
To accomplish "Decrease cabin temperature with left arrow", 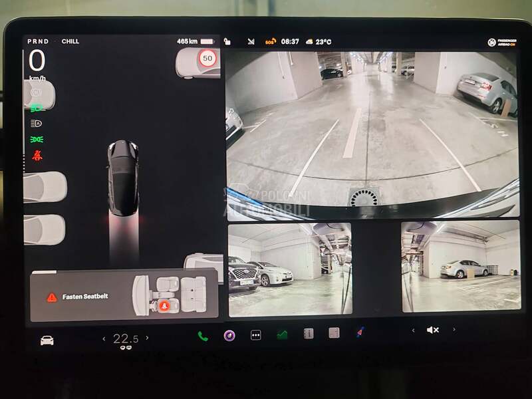I will (104, 338).
